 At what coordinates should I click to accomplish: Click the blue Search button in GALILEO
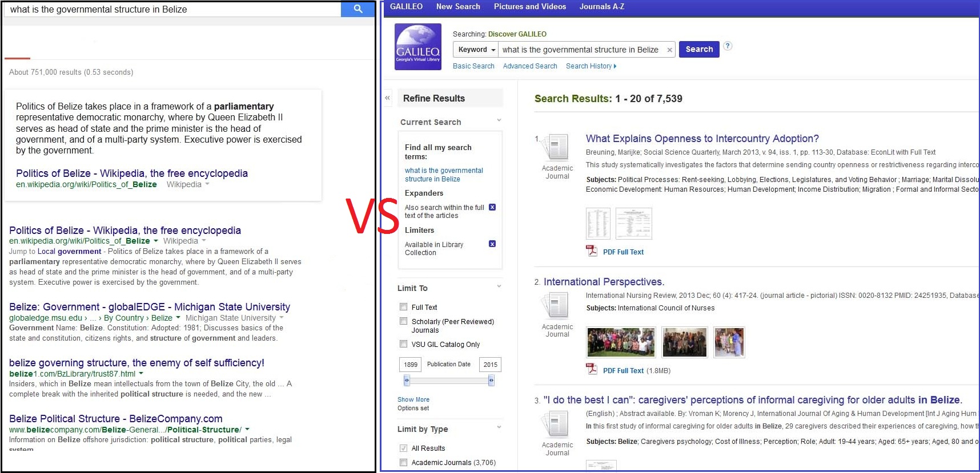(699, 49)
